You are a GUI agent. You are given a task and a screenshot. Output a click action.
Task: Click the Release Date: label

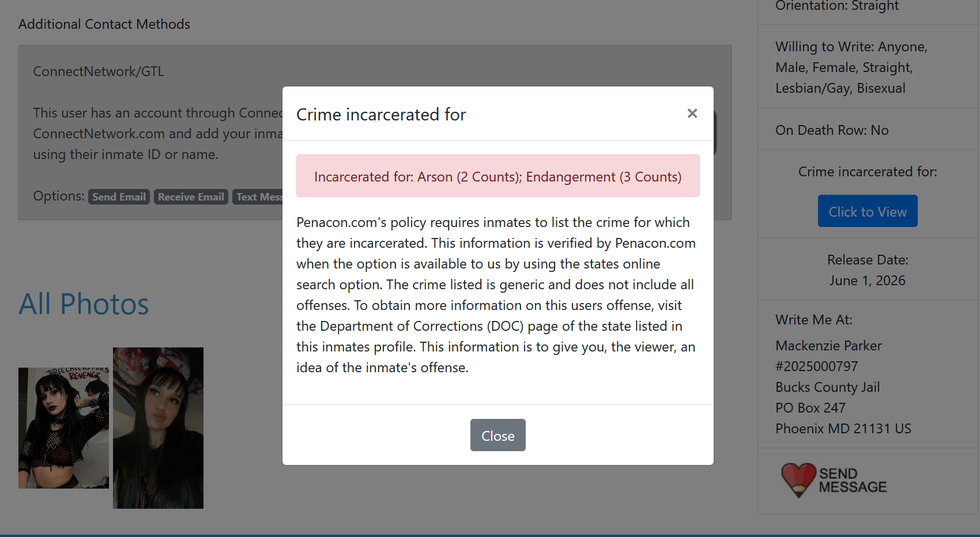868,260
